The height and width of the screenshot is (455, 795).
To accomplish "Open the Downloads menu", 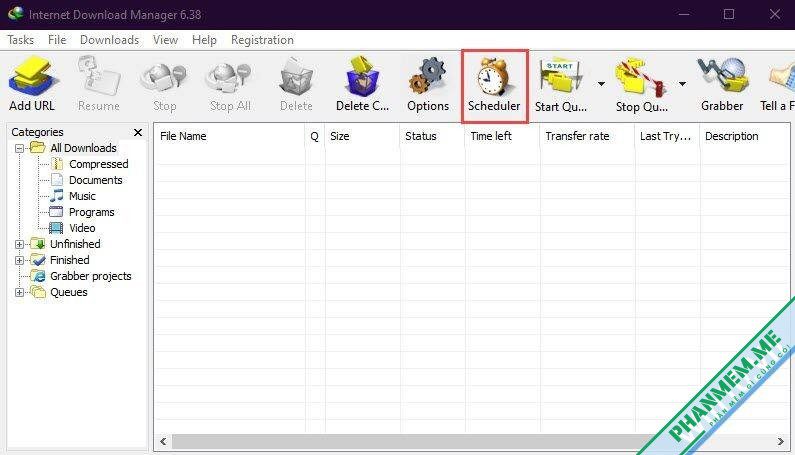I will 110,40.
